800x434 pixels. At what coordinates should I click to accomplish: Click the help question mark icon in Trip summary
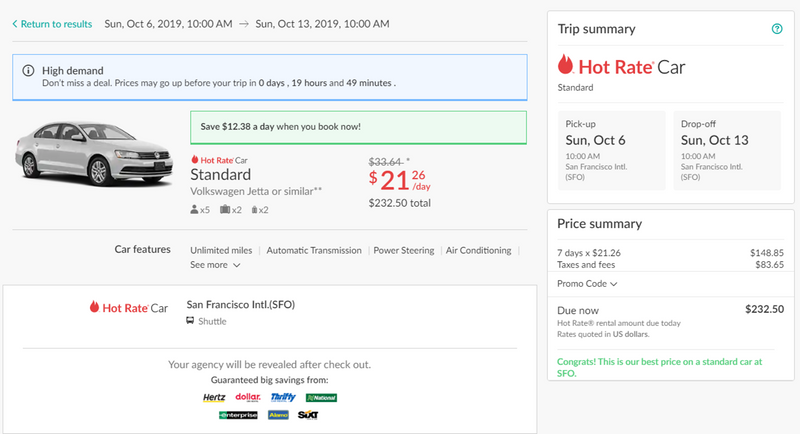click(777, 29)
